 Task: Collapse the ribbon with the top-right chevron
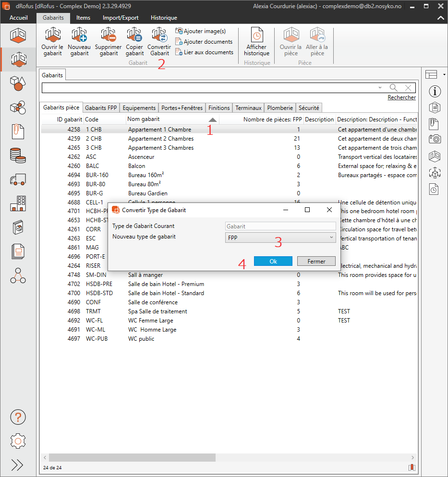(440, 18)
